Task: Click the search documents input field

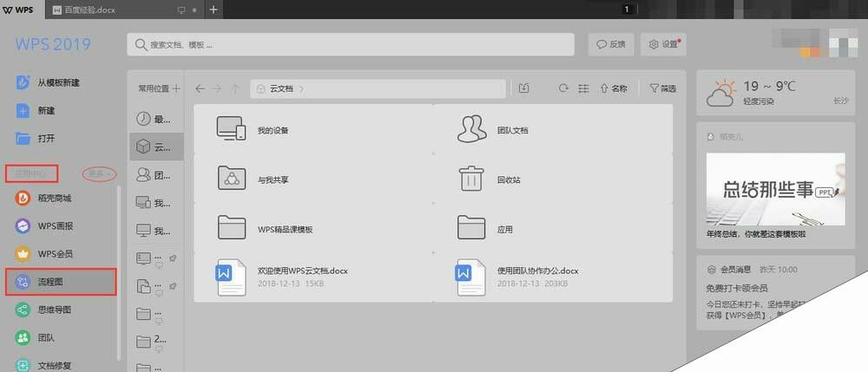Action: 351,44
